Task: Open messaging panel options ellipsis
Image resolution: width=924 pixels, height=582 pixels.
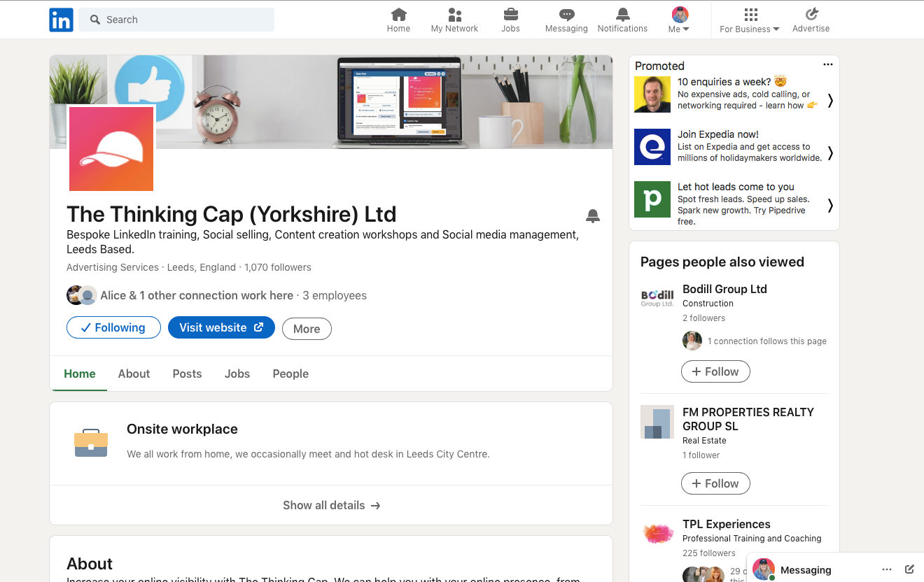Action: (887, 569)
